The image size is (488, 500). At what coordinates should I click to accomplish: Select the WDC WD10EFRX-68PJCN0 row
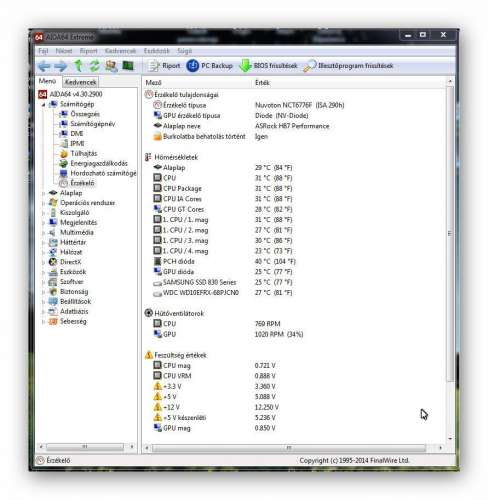[x=223, y=293]
